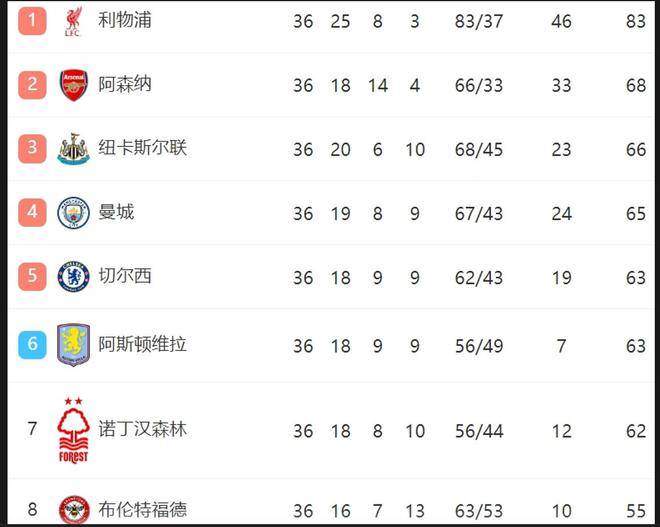Click Liverpool's 83 points value
Screen dimensions: 660x527
click(x=636, y=21)
